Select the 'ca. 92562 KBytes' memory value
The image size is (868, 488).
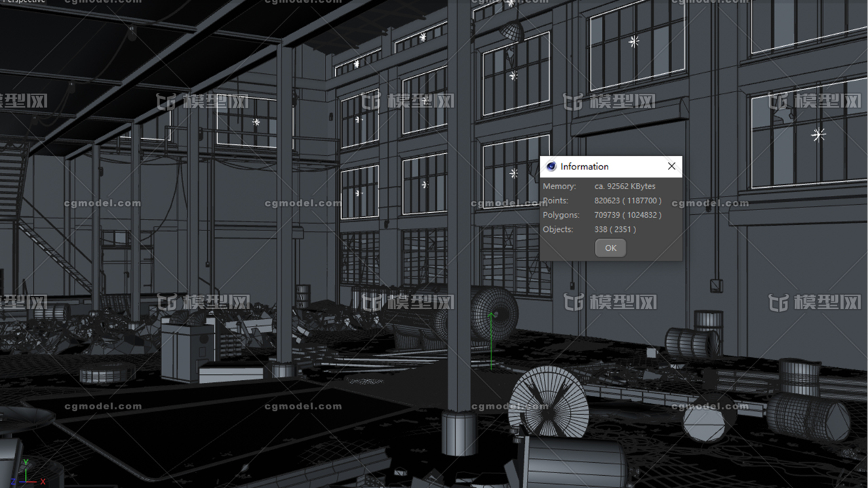pyautogui.click(x=625, y=186)
